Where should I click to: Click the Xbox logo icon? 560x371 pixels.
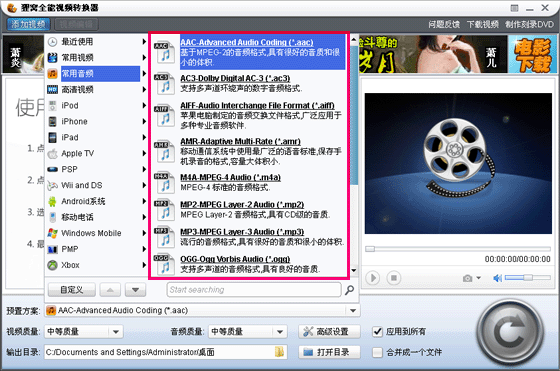pos(52,265)
